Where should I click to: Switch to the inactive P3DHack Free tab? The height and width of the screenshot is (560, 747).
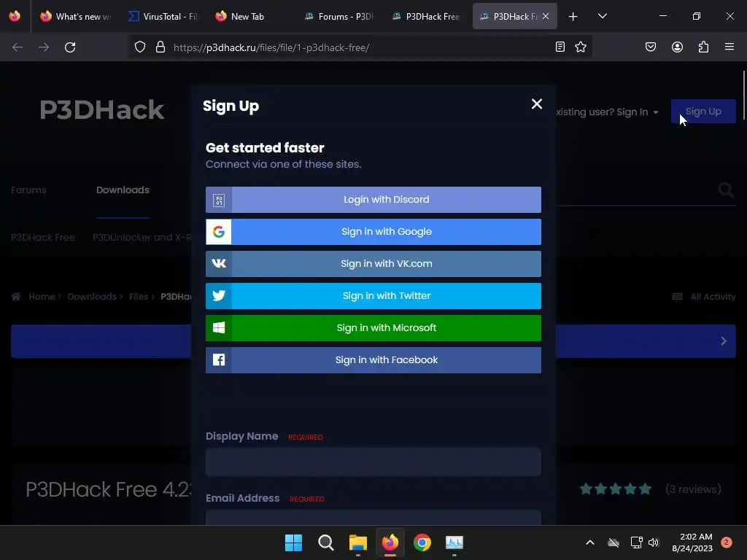coord(426,17)
